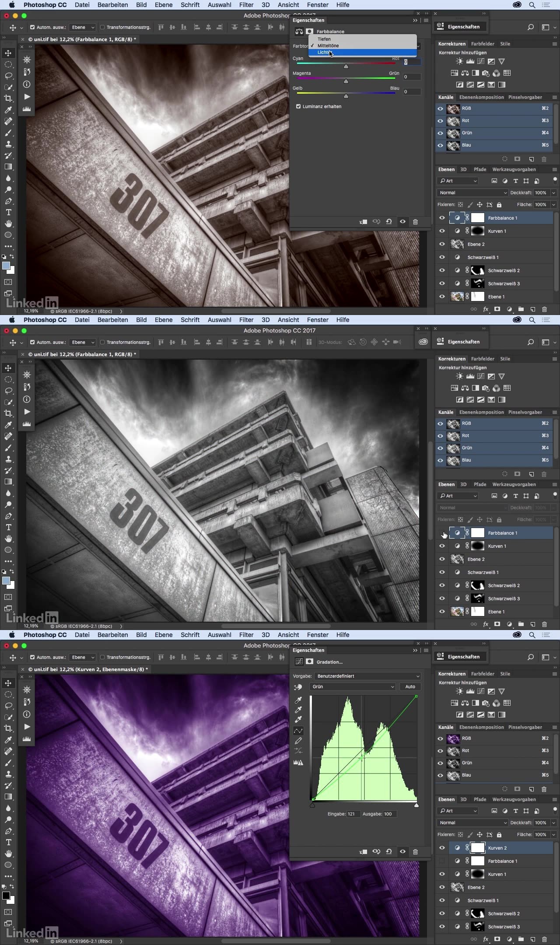
Task: Select the on-image adjustment hand tool
Action: click(298, 687)
